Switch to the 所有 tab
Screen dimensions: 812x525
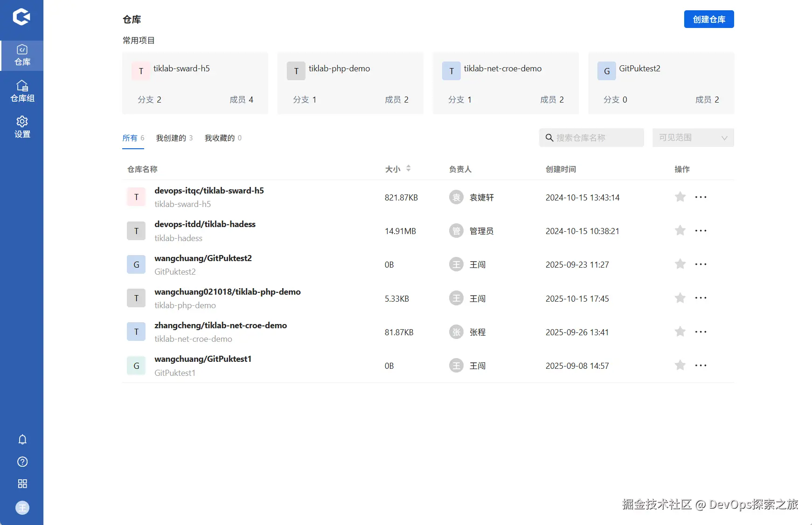(133, 138)
